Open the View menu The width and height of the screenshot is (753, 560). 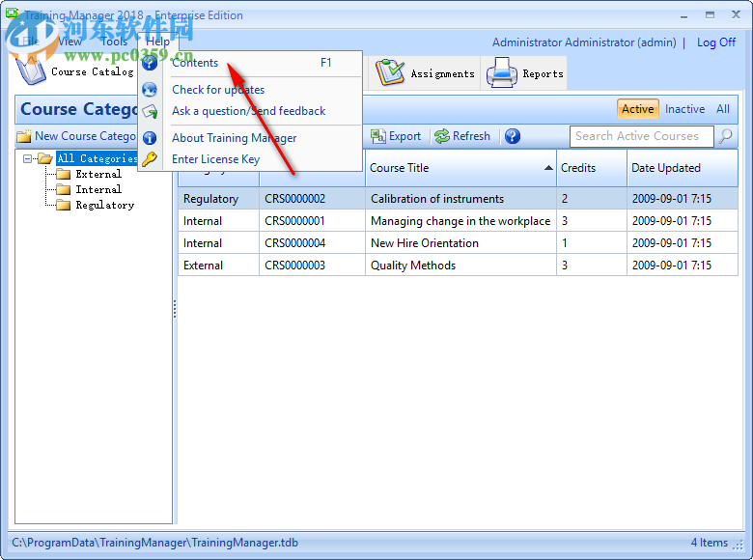[70, 42]
